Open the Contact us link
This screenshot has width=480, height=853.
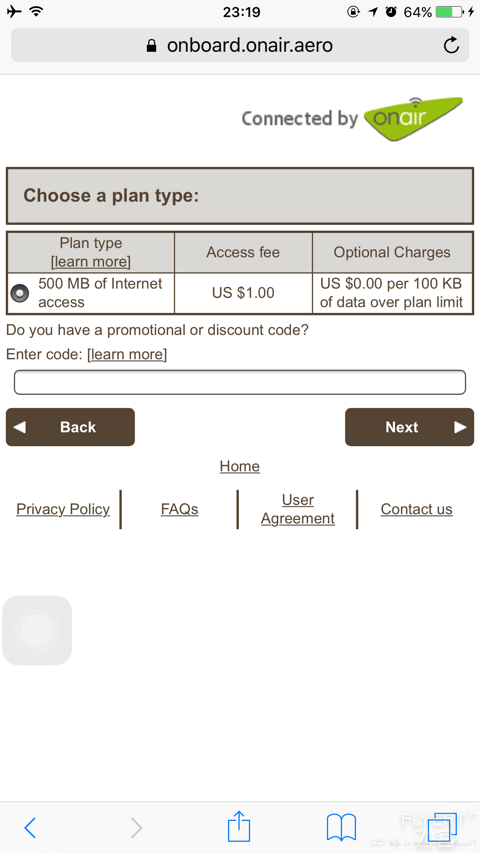pos(416,509)
